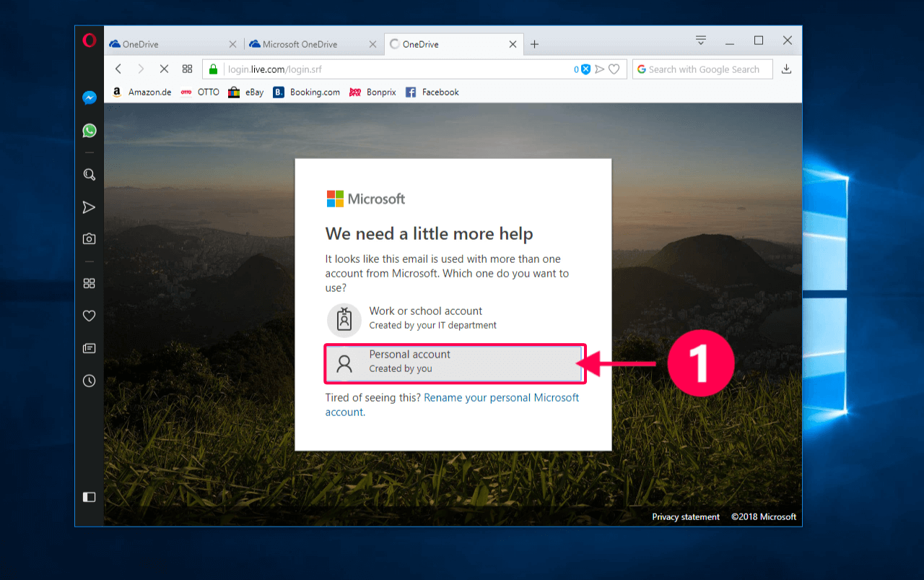Screen dimensions: 924x580
Task: Close the first OneDrive tab
Action: 232,44
